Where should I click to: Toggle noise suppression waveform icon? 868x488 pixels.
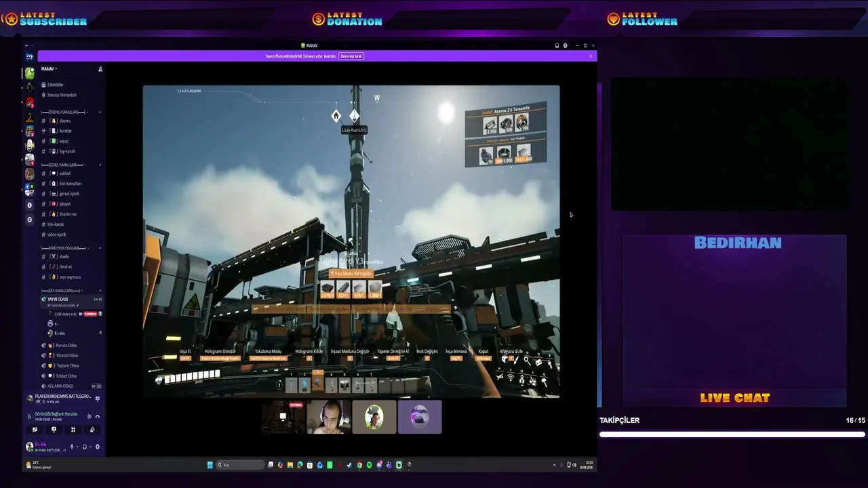(90, 416)
